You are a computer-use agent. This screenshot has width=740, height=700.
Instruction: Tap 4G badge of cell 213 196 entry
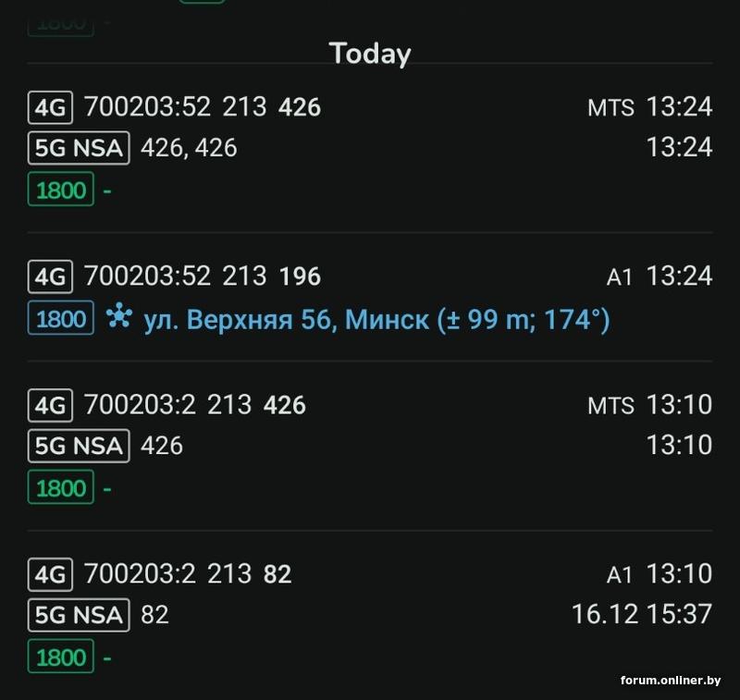[x=50, y=276]
